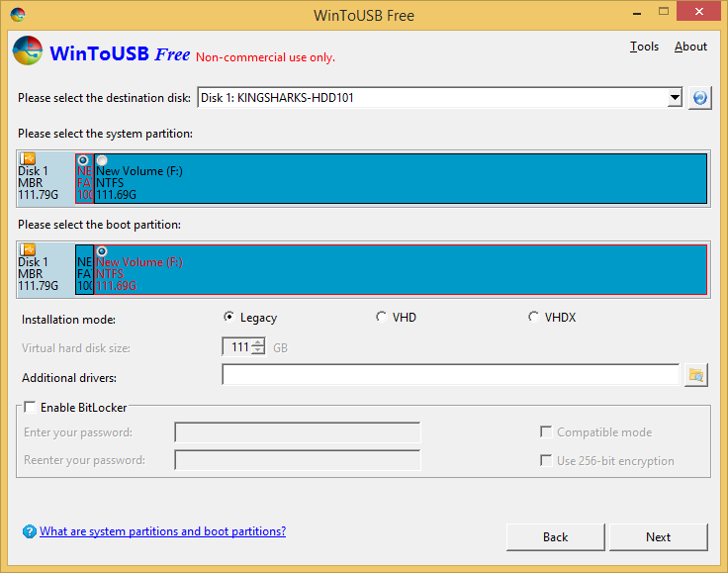
Task: Click the Enter your password field
Action: point(298,432)
